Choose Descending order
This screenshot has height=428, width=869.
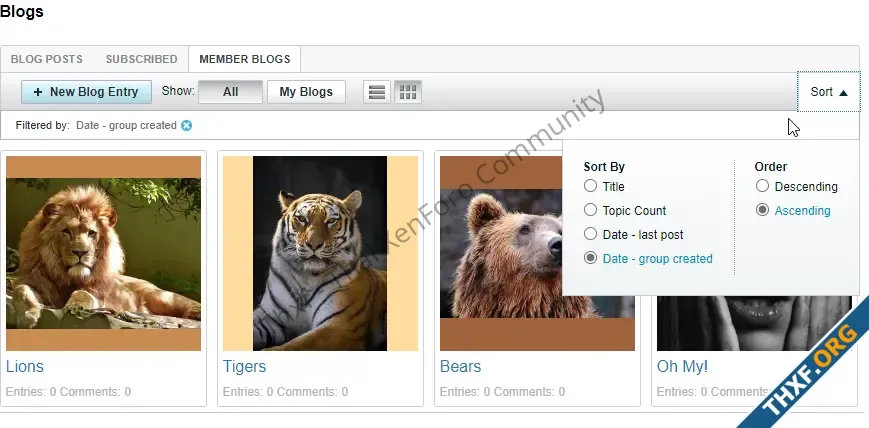[x=763, y=186]
